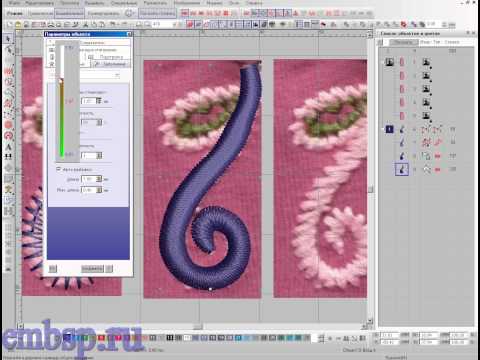
Task: Click the spinner of the last dialog length field
Action: tap(99, 190)
